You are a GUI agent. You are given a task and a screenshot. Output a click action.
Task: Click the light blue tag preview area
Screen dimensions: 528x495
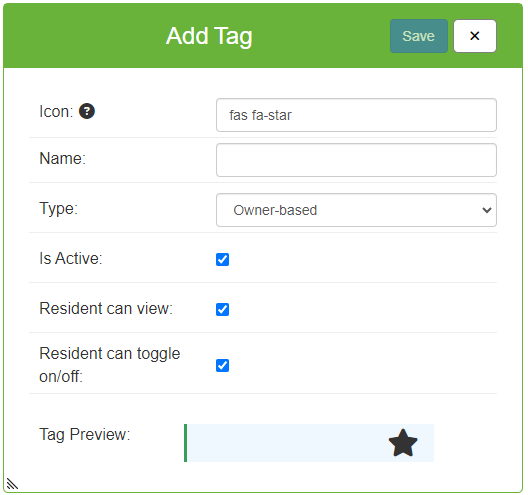[x=310, y=443]
